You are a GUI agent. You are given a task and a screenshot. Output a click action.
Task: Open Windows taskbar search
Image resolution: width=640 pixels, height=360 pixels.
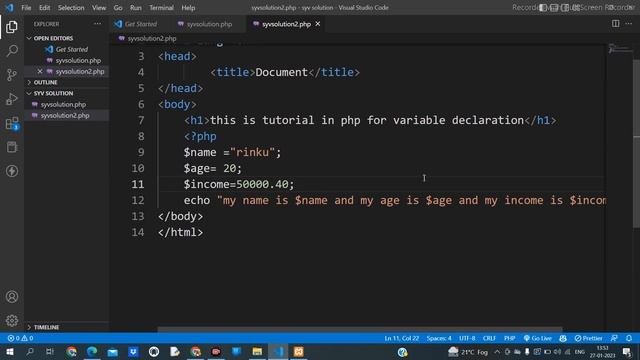click(x=30, y=351)
